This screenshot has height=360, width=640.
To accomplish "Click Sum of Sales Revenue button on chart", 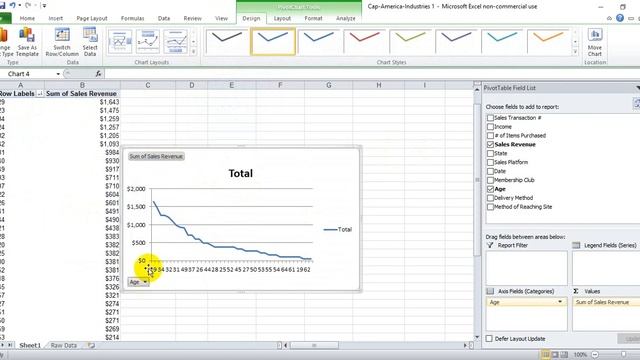I will tap(156, 156).
